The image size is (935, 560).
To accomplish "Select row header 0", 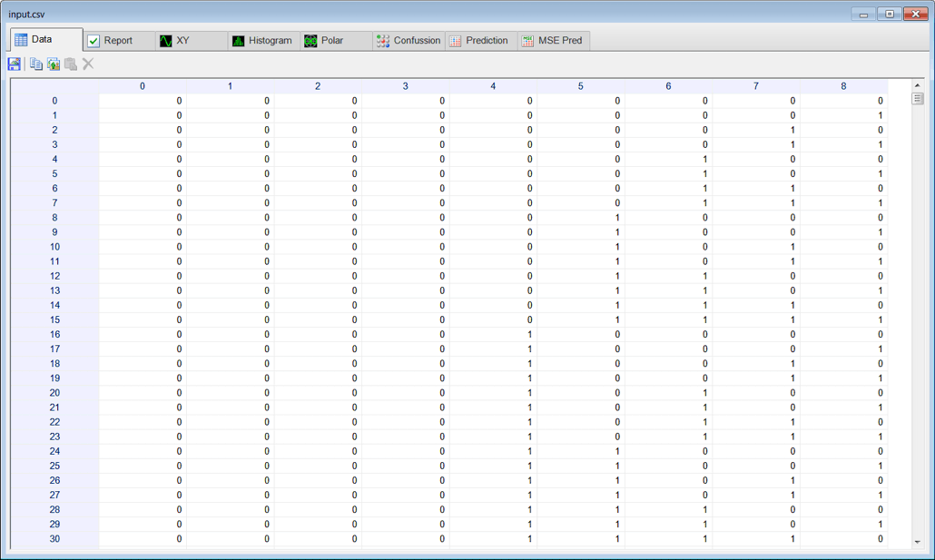I will pyautogui.click(x=54, y=101).
